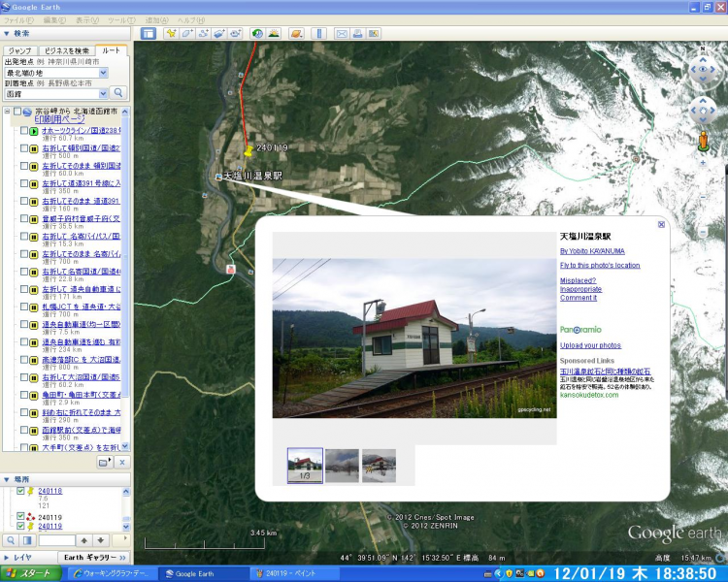This screenshot has height=582, width=728.
Task: Save search results to My Places folder icon
Action: click(x=105, y=462)
